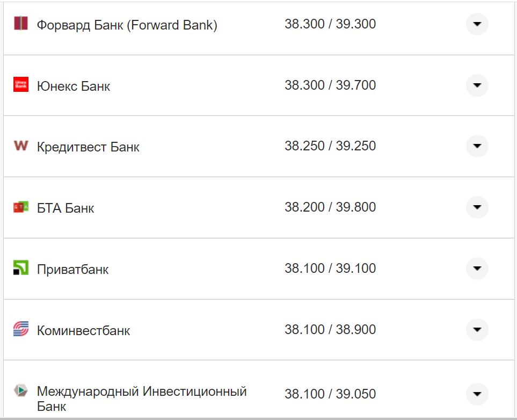Click the Приватбанк logo icon

point(21,268)
